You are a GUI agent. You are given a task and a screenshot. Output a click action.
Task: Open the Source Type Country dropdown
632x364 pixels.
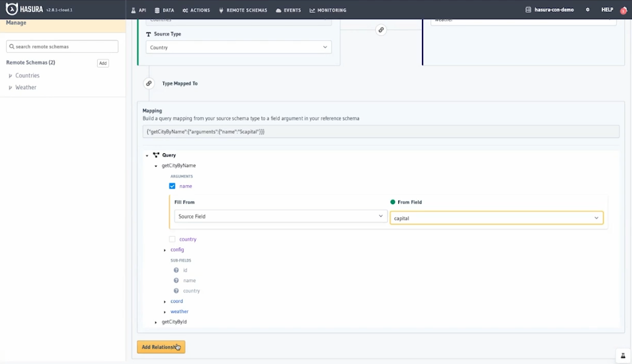[x=238, y=47]
